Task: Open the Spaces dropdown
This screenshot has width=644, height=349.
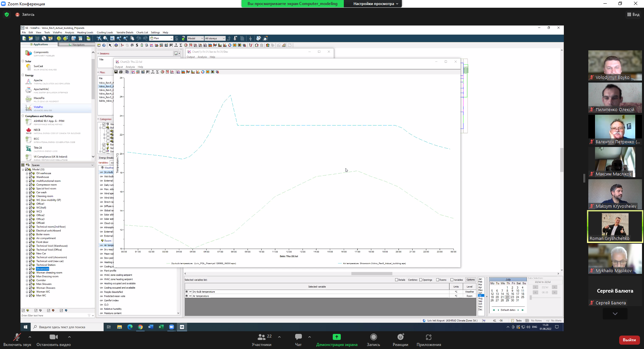Action: pyautogui.click(x=92, y=165)
